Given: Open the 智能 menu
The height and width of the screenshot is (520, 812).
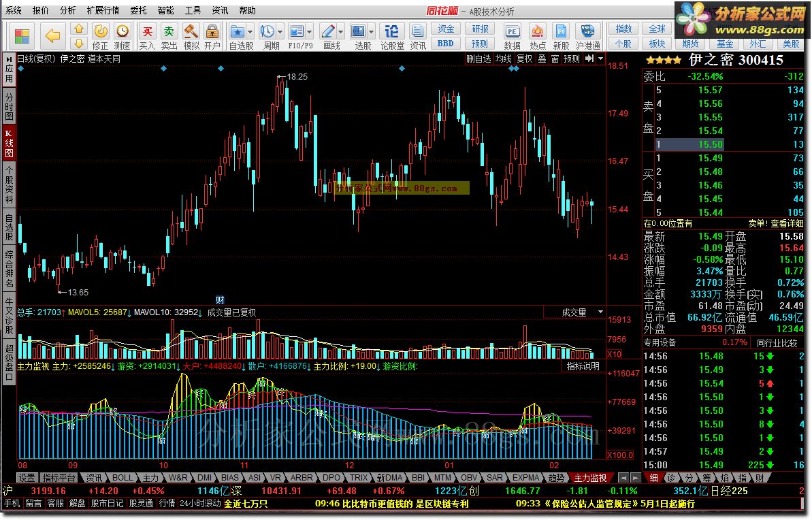Looking at the screenshot, I should coord(165,10).
